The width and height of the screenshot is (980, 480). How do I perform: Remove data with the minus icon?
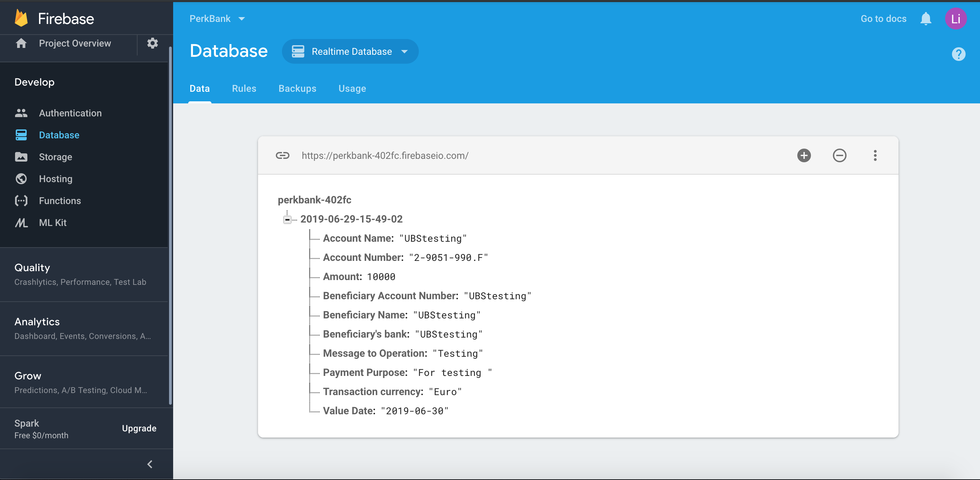coord(840,155)
